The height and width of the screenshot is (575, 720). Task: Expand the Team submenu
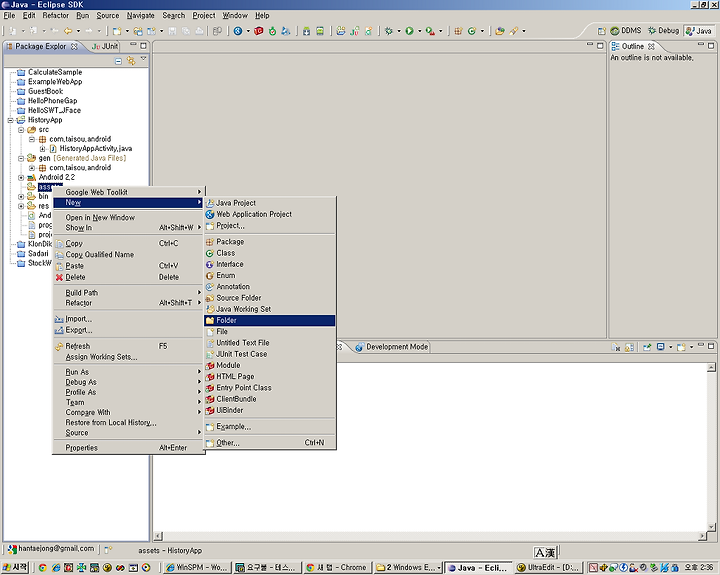(x=128, y=402)
